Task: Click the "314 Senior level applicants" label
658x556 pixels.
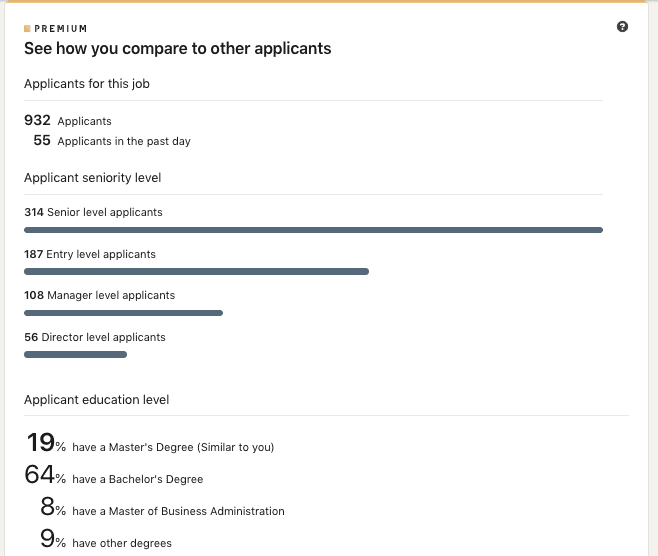Action: click(93, 212)
